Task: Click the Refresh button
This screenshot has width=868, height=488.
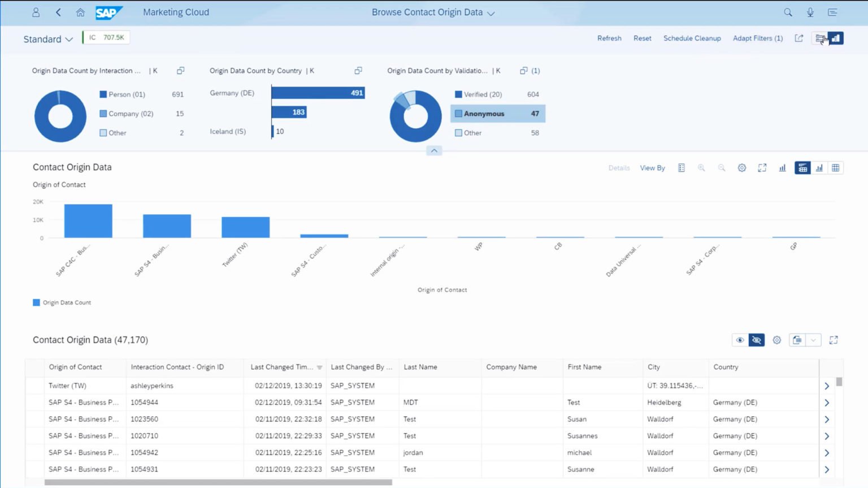Action: [609, 38]
